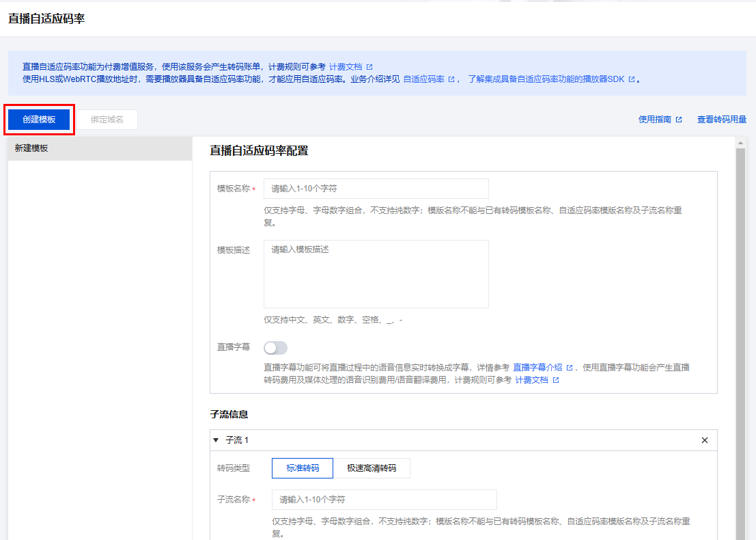Click the 创建模板 button
The width and height of the screenshot is (756, 540).
pos(39,120)
